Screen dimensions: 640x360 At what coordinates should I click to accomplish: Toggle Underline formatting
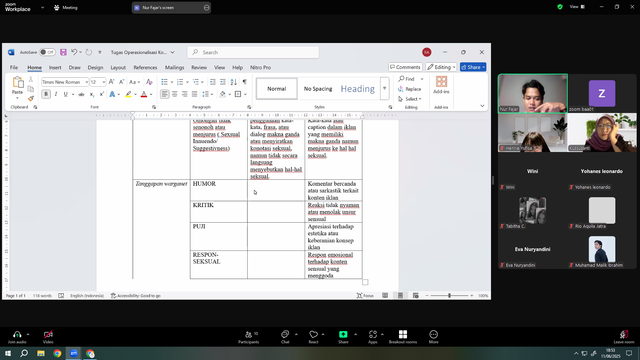coord(65,94)
